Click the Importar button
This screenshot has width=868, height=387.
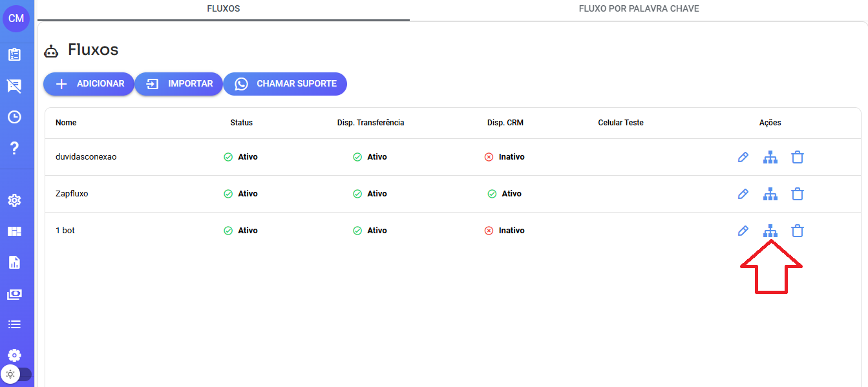tap(178, 84)
